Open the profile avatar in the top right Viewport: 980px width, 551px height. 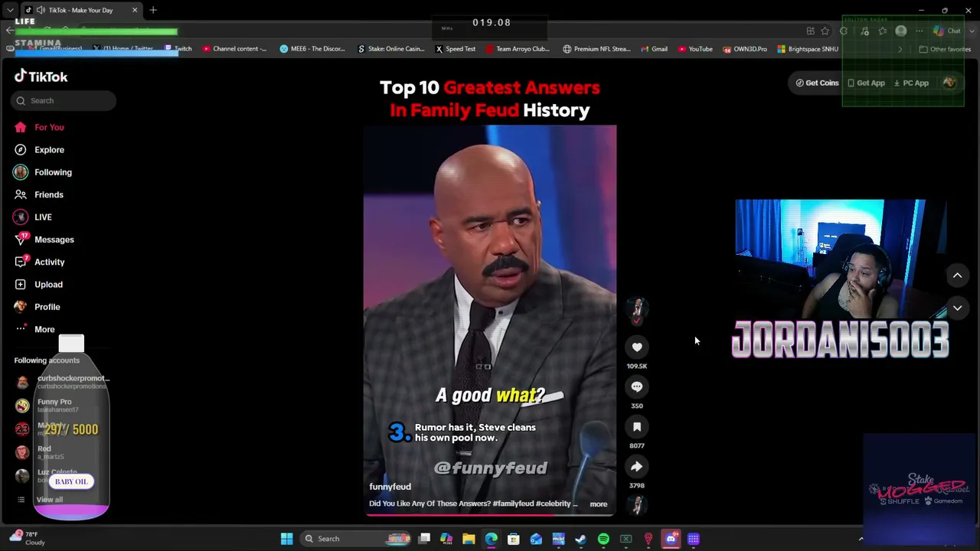coord(949,83)
